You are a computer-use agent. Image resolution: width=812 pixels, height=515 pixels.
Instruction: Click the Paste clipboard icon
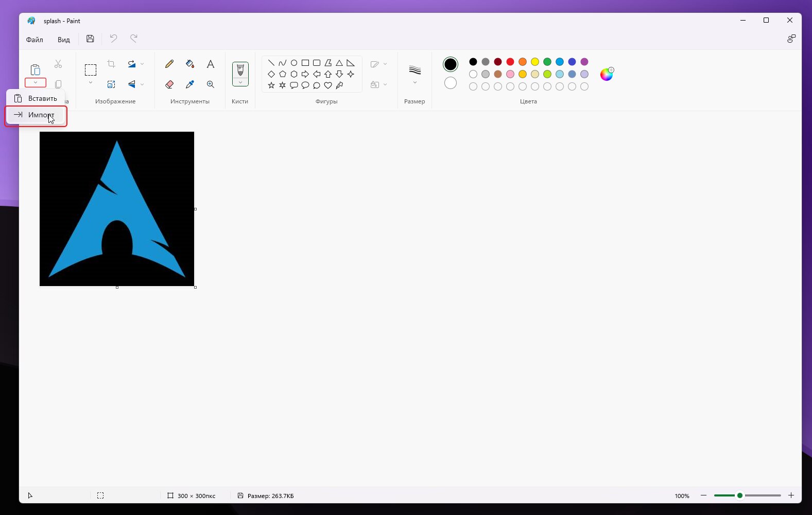[35, 69]
